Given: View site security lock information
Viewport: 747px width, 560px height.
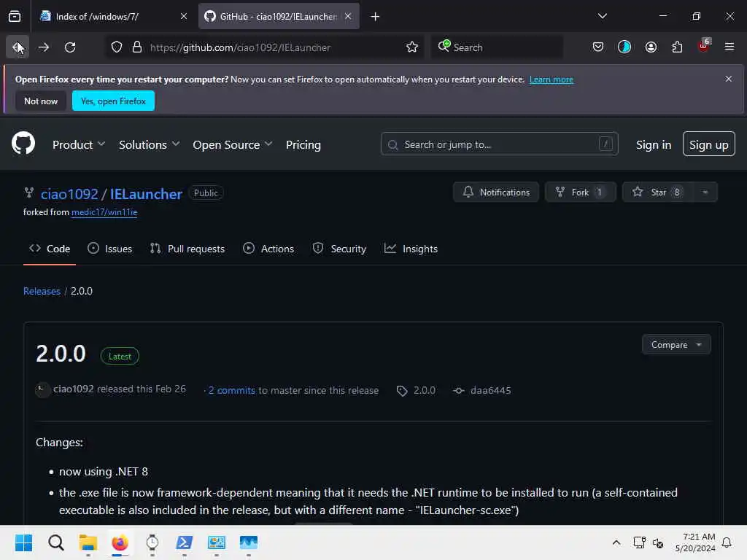Looking at the screenshot, I should [136, 47].
